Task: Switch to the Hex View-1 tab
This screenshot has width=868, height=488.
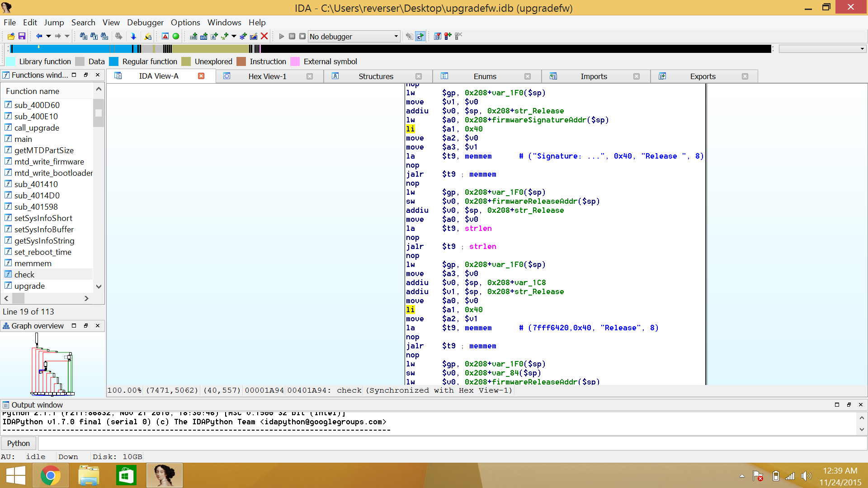Action: [267, 76]
